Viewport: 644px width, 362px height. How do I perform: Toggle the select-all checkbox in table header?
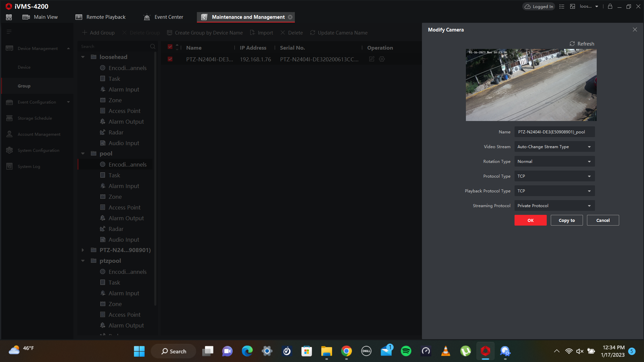pos(170,47)
